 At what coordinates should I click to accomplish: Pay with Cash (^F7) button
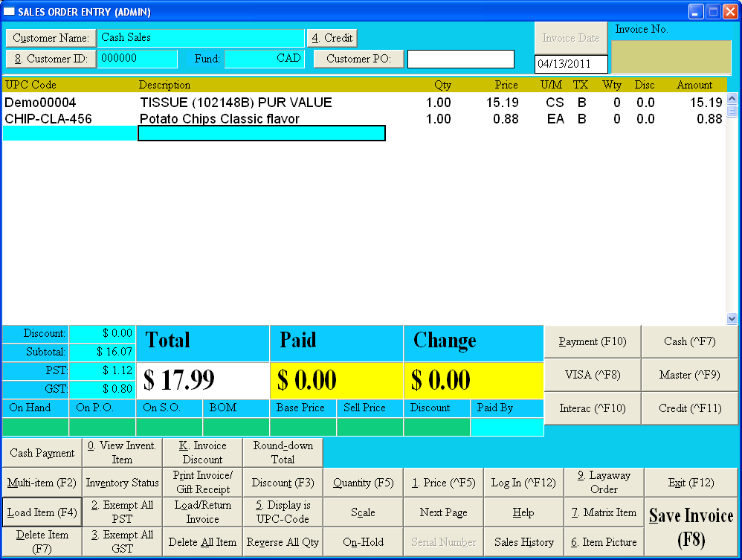[689, 341]
